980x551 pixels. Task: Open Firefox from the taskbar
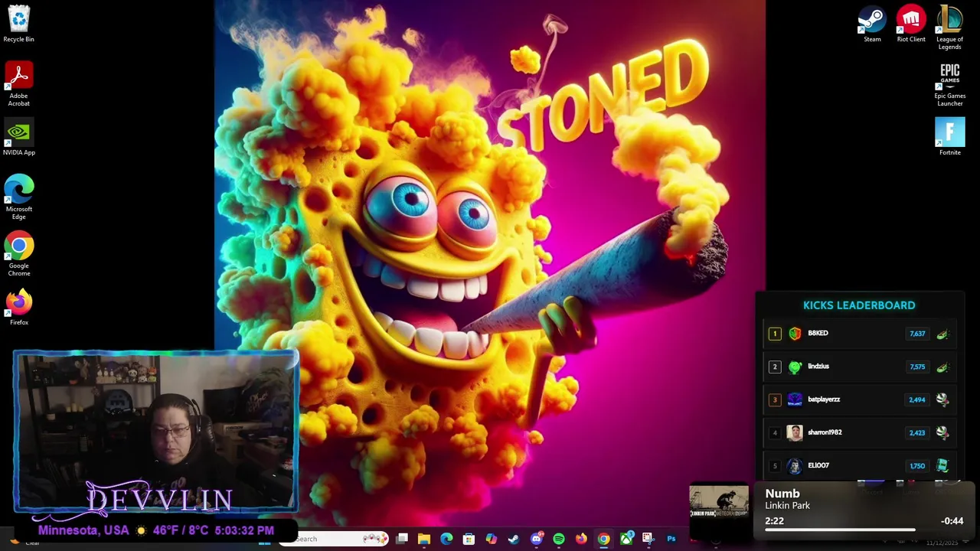pos(581,539)
